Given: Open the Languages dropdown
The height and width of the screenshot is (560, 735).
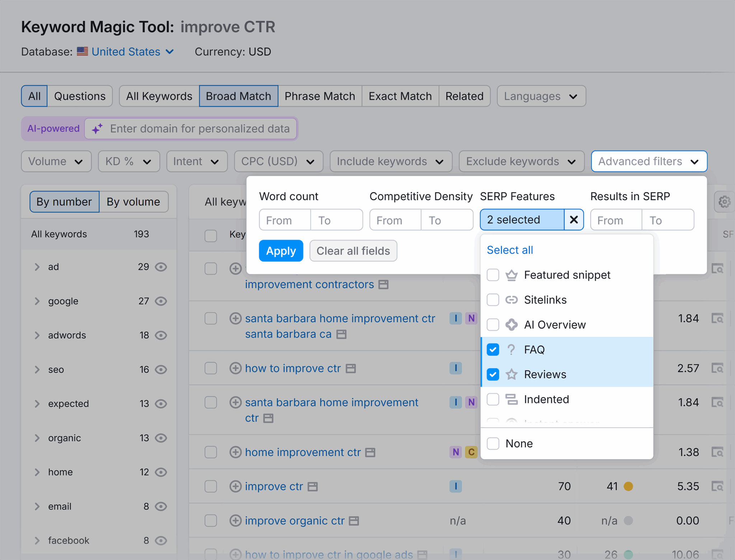Looking at the screenshot, I should (541, 96).
